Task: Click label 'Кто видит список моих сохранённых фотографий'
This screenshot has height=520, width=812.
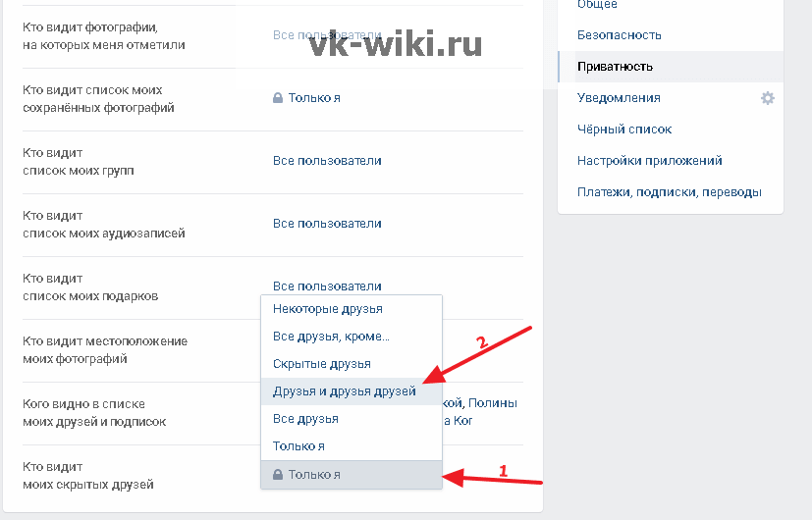Action: click(98, 99)
